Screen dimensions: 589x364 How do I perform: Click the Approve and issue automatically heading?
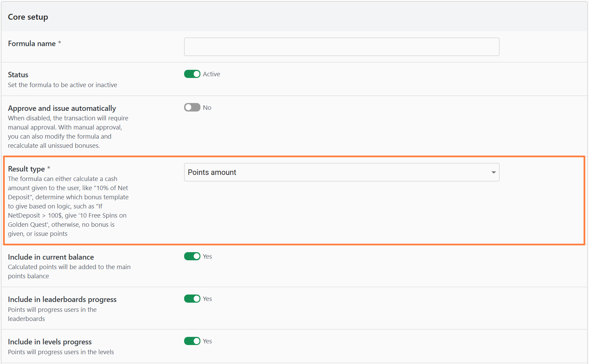pos(62,108)
